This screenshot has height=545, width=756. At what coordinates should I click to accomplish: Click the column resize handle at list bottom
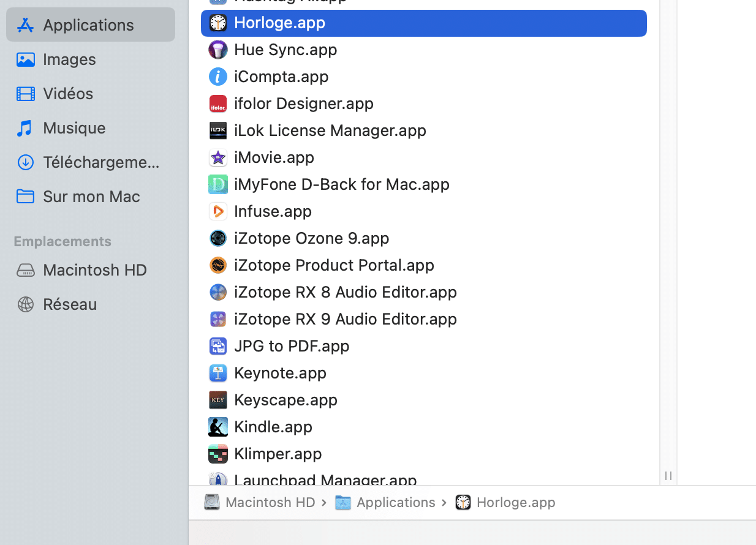coord(668,476)
